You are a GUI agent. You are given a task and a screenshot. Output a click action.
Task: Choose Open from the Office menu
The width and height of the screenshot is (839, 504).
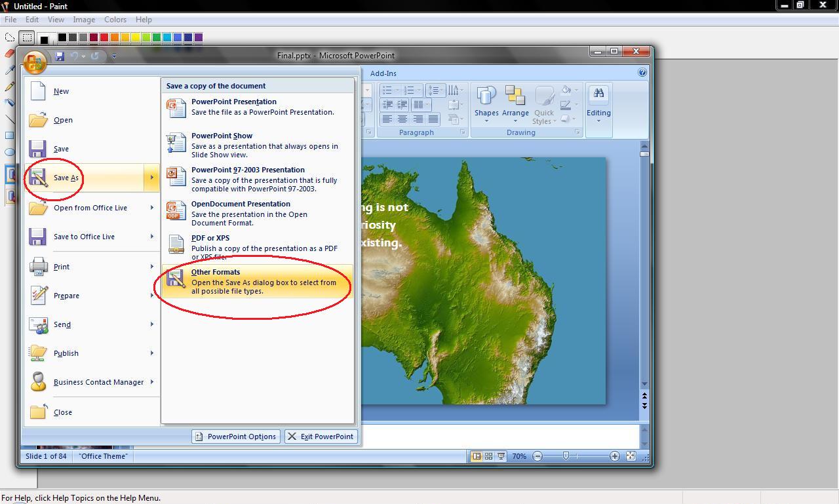[92, 120]
